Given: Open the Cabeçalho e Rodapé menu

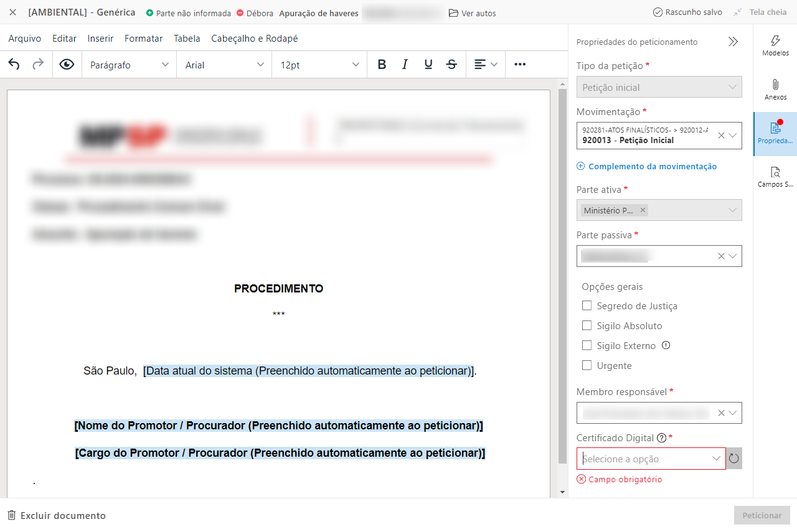Looking at the screenshot, I should [x=254, y=39].
